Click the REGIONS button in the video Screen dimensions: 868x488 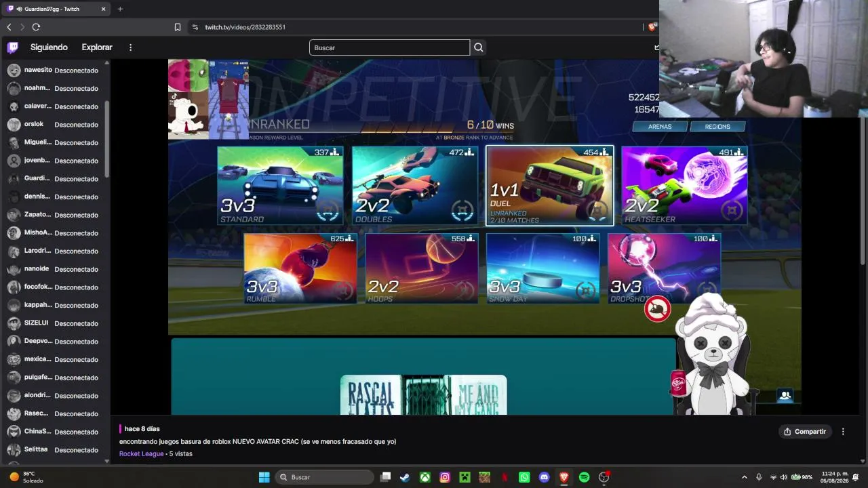click(x=717, y=127)
